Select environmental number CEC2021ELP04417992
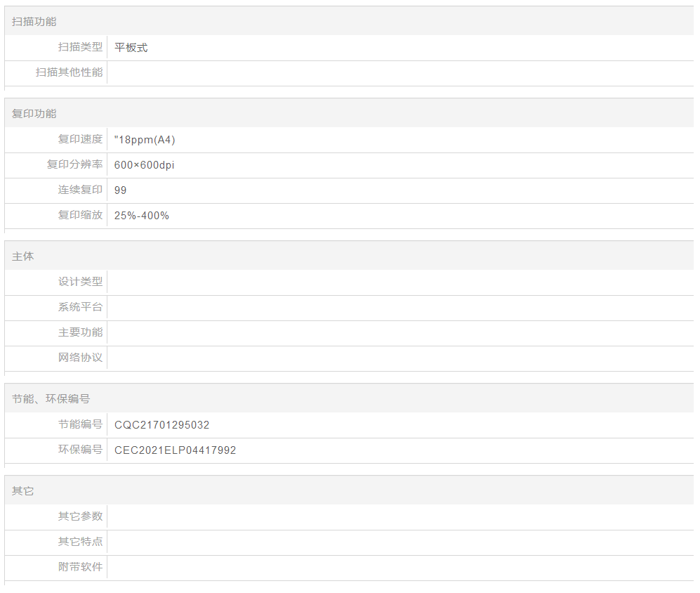 tap(176, 450)
